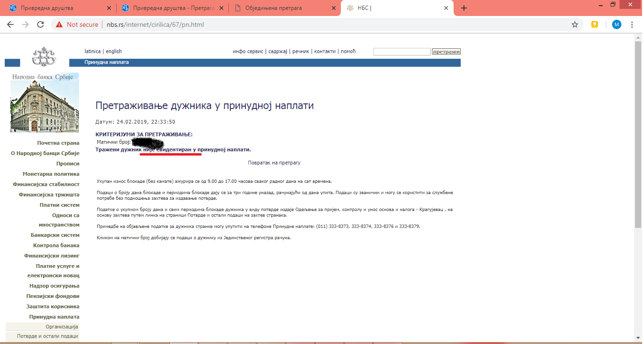Reload the page with the refresh icon
Viewport: 644px width, 344px height.
pos(40,24)
